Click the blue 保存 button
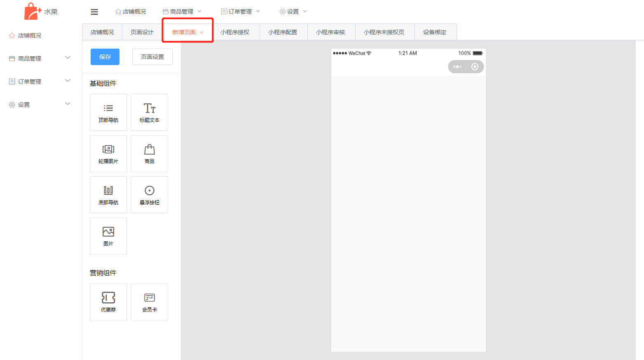This screenshot has width=644, height=360. click(x=105, y=57)
